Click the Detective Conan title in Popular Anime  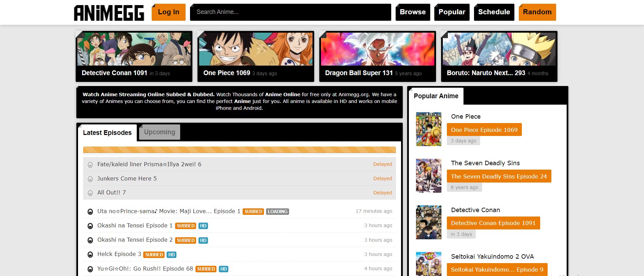[476, 210]
